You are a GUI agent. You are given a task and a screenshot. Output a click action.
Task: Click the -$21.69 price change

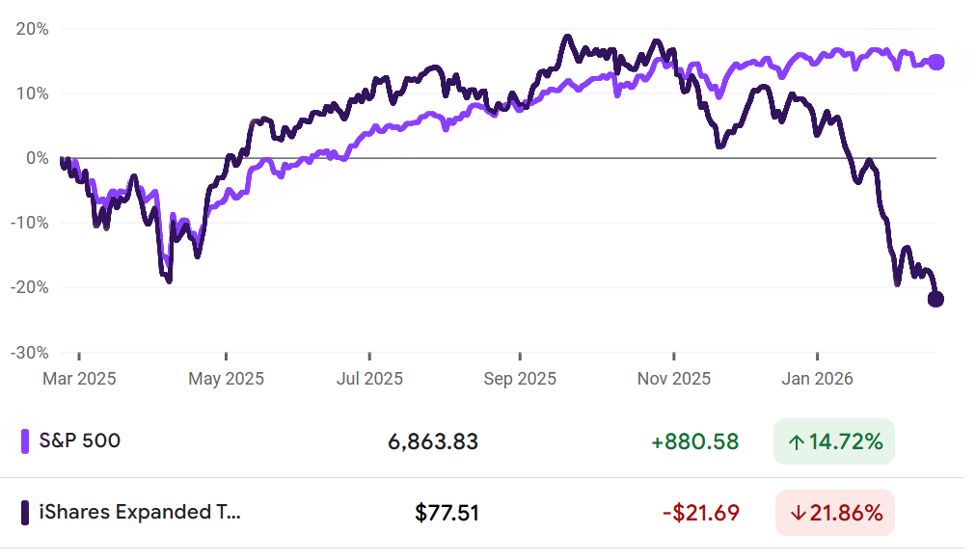point(700,514)
